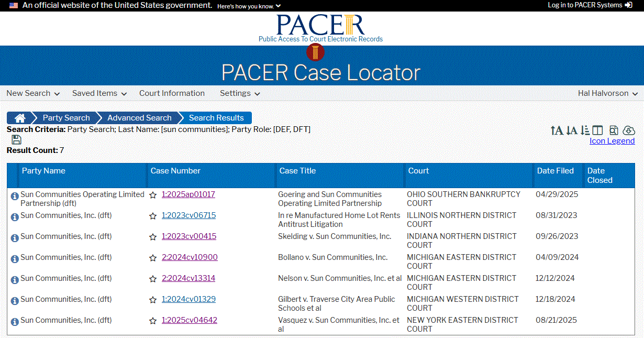644x338 pixels.
Task: Click the increase font size icon
Action: point(557,130)
